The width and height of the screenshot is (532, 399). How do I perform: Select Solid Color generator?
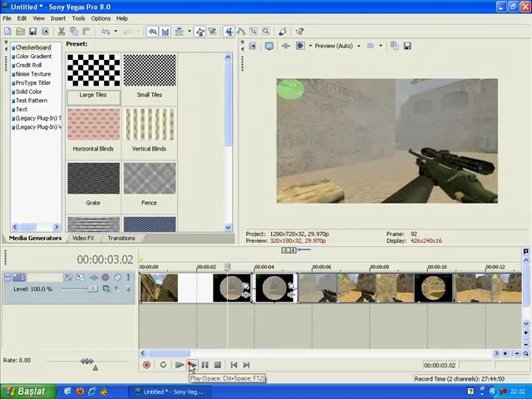[28, 91]
